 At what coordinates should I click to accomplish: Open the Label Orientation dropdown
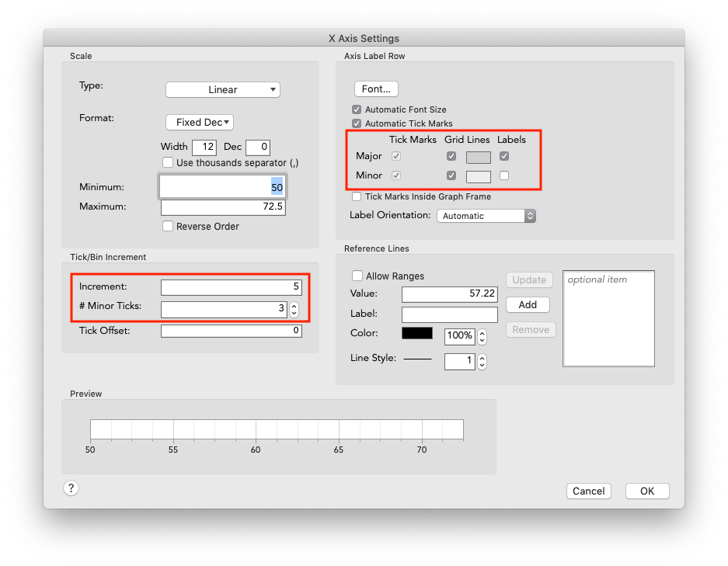[x=486, y=216]
